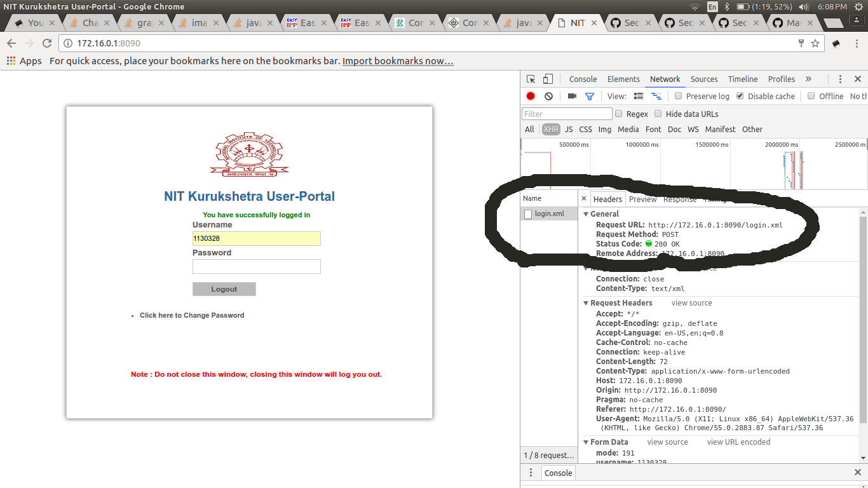868x488 pixels.
Task: Open DevTools three-dot customize menu
Action: 840,79
